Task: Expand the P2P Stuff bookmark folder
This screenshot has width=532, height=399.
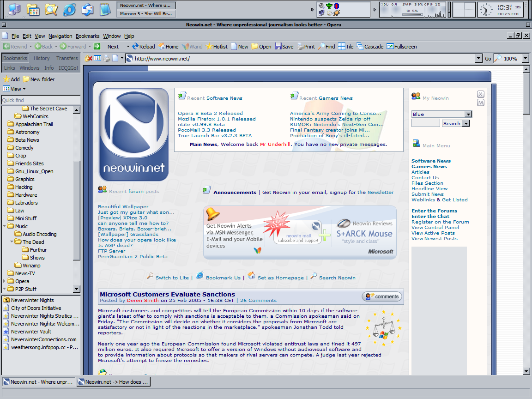Action: pos(5,289)
